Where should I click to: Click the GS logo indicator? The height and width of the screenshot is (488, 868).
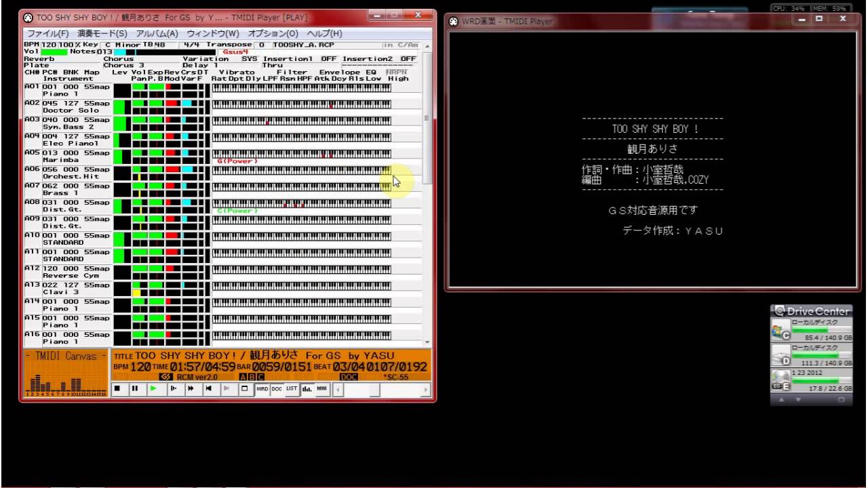coord(165,377)
